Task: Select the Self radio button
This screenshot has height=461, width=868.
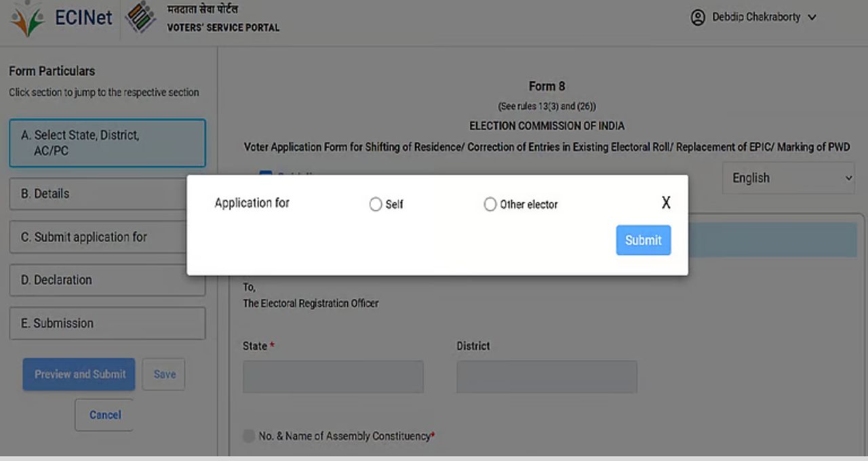Action: coord(376,204)
